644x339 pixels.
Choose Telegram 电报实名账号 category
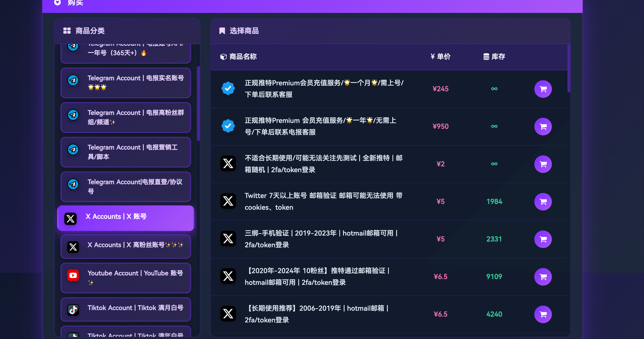point(126,83)
